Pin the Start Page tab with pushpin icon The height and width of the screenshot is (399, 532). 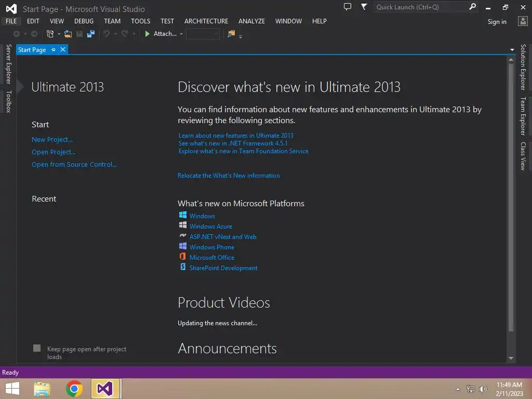(x=54, y=49)
